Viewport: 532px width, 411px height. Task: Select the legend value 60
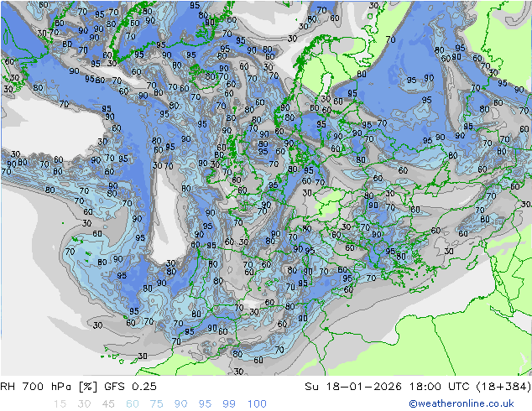133,403
